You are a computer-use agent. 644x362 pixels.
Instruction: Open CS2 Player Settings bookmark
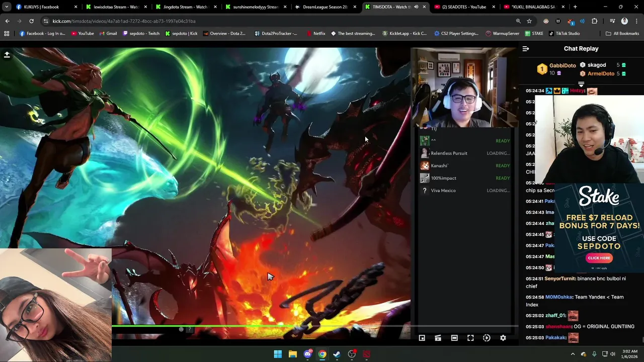click(x=456, y=33)
